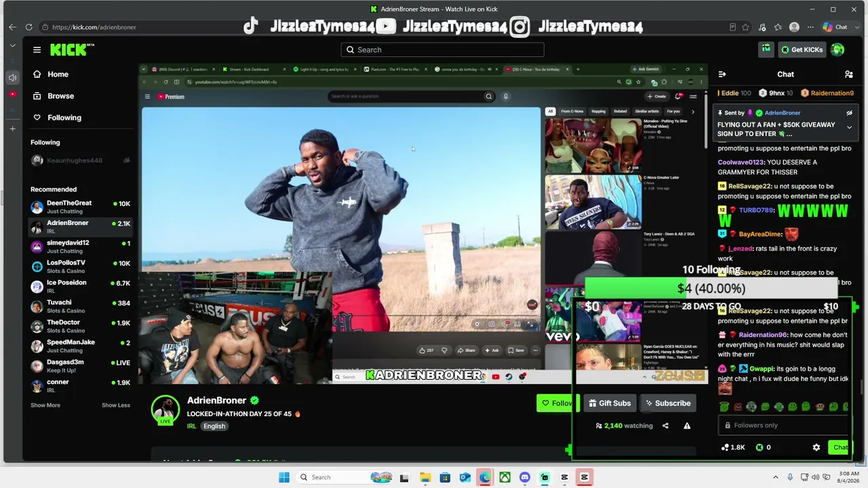Open the taskbar volume control
The width and height of the screenshot is (868, 488).
click(x=814, y=477)
